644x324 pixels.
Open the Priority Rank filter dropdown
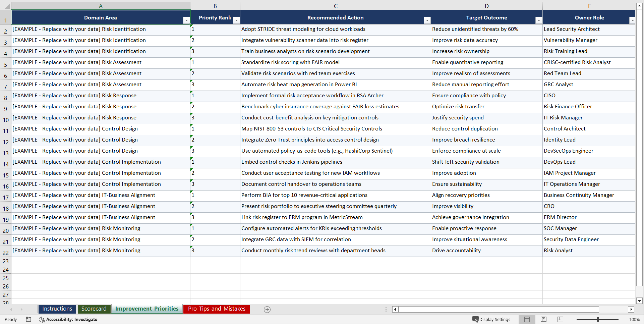pyautogui.click(x=237, y=20)
